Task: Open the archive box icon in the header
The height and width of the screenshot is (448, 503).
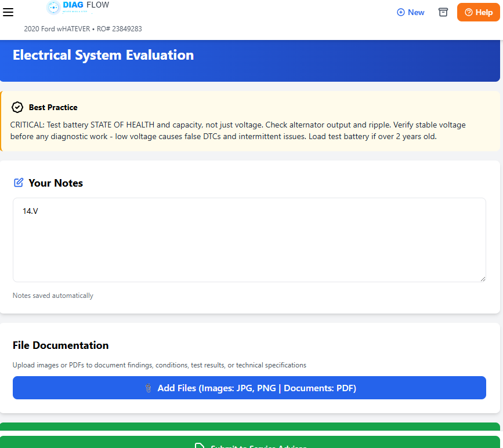Action: pyautogui.click(x=443, y=12)
